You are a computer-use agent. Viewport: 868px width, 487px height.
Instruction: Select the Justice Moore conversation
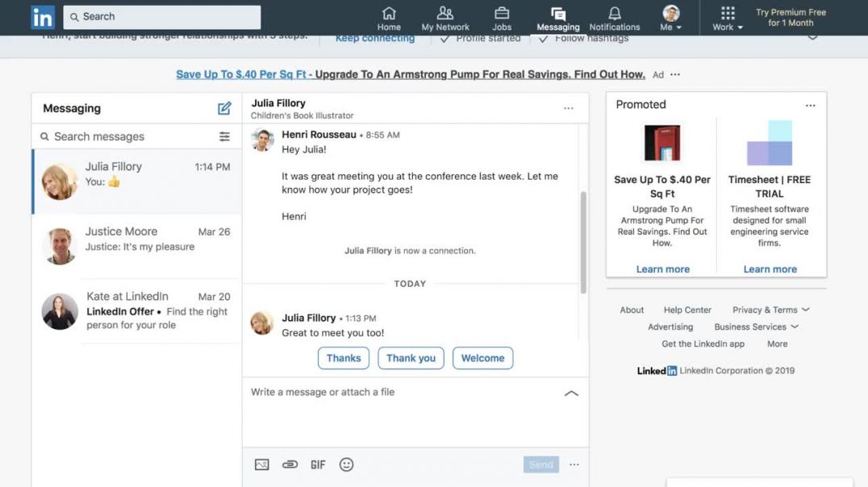(136, 246)
